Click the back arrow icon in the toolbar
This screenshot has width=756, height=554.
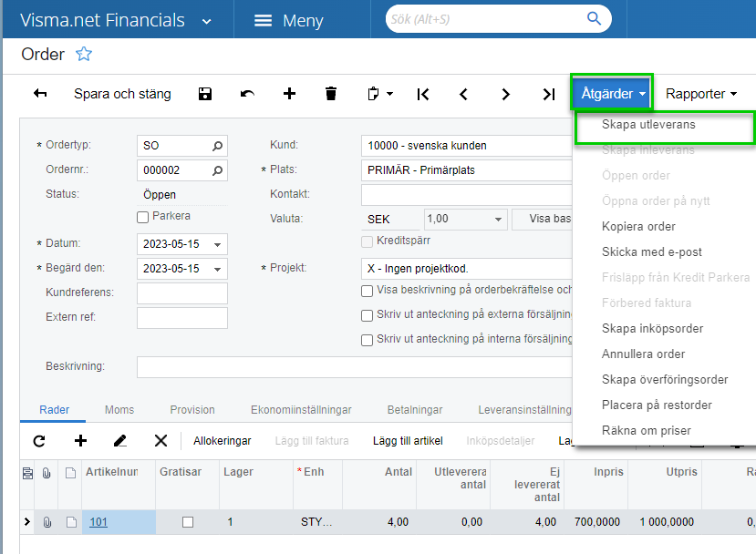pyautogui.click(x=40, y=94)
